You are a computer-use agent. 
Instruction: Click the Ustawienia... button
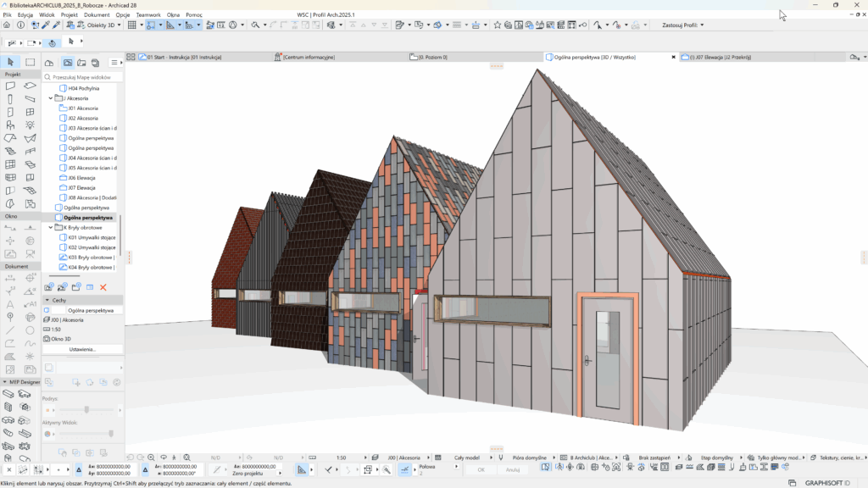82,349
